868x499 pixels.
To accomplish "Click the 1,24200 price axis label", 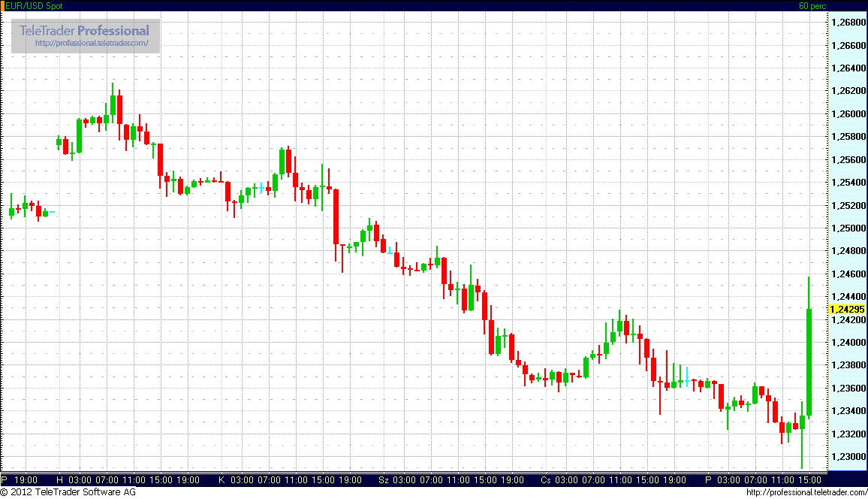I will point(848,319).
